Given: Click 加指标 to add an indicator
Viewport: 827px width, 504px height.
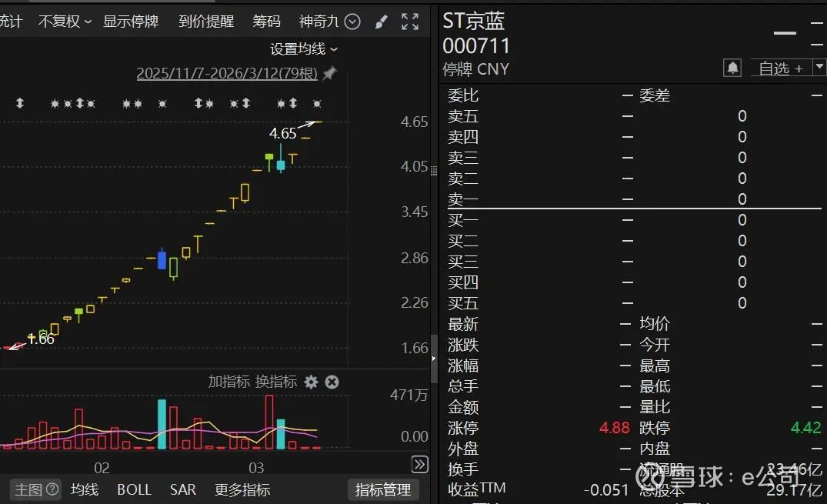Looking at the screenshot, I should pyautogui.click(x=229, y=382).
